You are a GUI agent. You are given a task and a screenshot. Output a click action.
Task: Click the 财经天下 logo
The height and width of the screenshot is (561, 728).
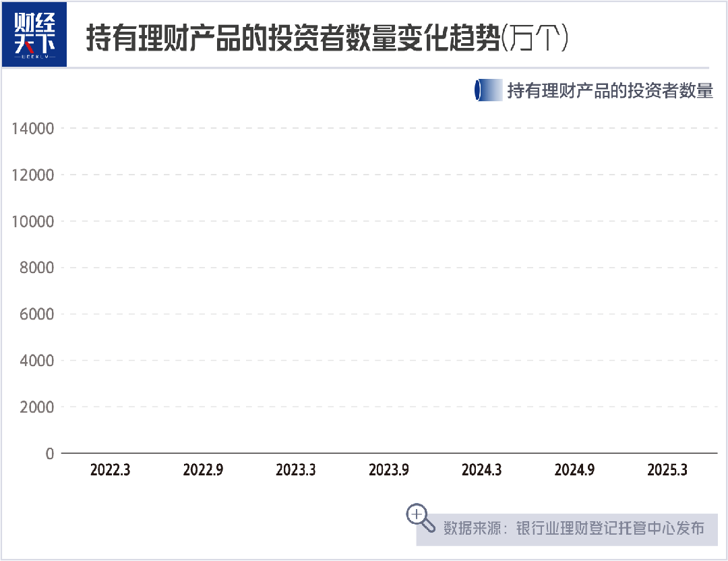pos(34,34)
